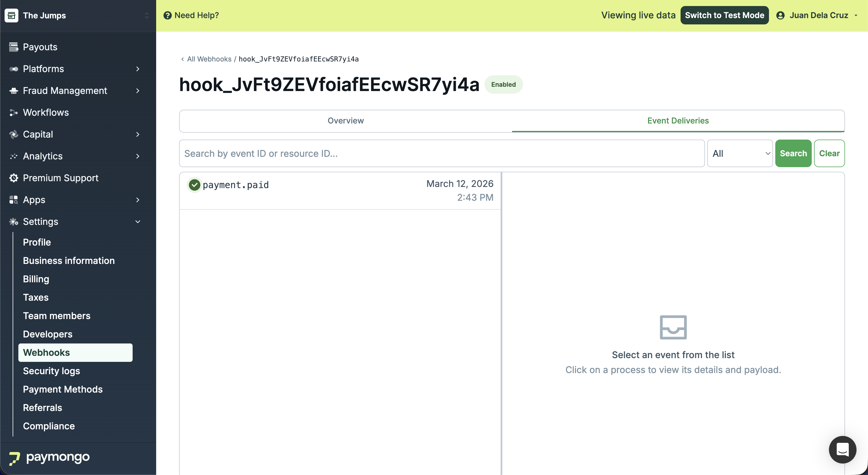Open the All status filter dropdown
This screenshot has height=475, width=868.
point(740,153)
